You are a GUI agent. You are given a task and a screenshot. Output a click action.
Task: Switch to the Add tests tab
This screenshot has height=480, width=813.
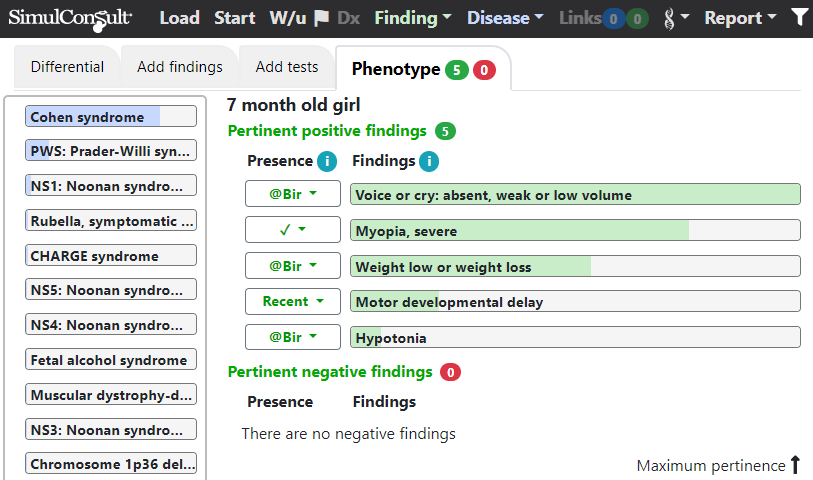coord(287,67)
